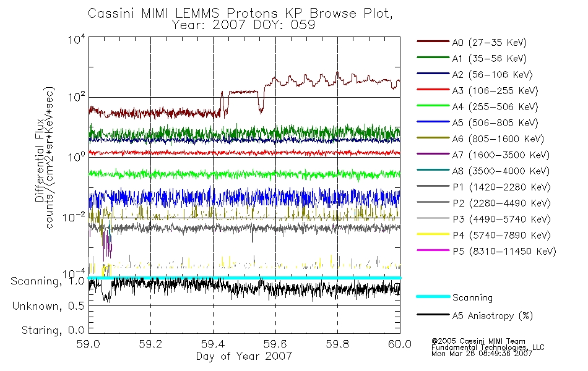Viewport: 588px width, 371px height.
Task: Click the A1 (35-56 KeV) legend label
Action: point(490,59)
